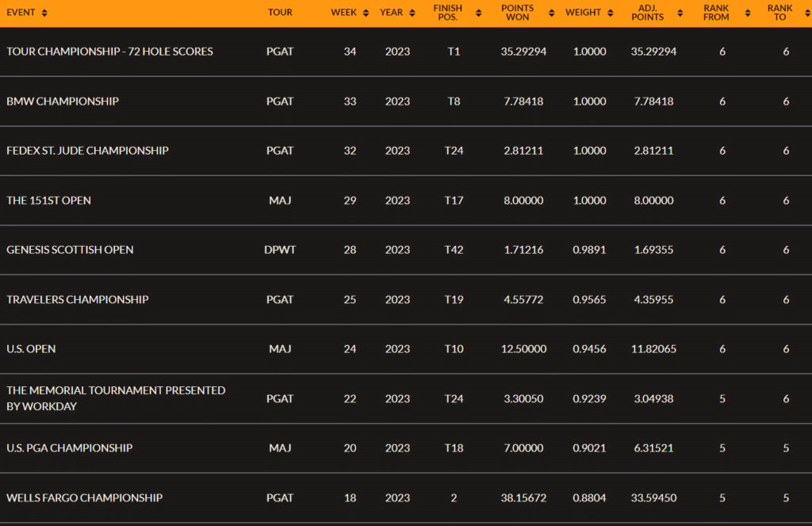Open The 151st Open event
Image resolution: width=812 pixels, height=526 pixels.
pyautogui.click(x=48, y=200)
